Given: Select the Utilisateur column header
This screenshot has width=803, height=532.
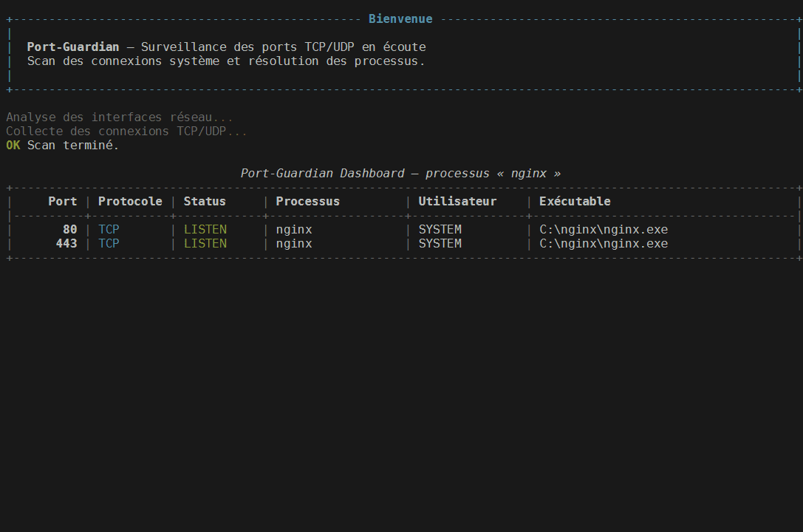Looking at the screenshot, I should (457, 201).
